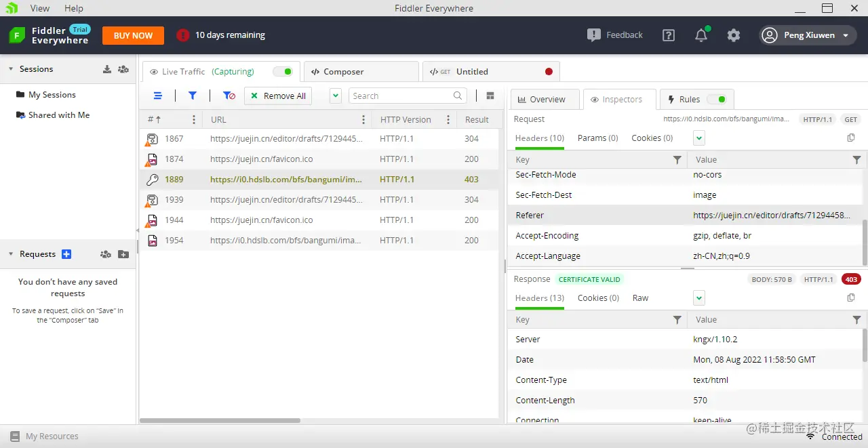
Task: Click the Remove All button
Action: pyautogui.click(x=277, y=96)
